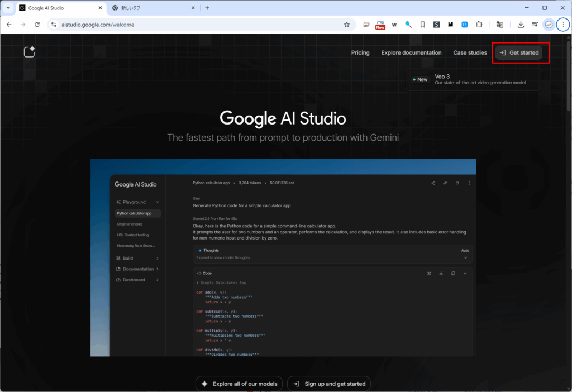Open the bookmark-shaped extension icon
Viewport: 572px width, 392px height.
click(422, 25)
